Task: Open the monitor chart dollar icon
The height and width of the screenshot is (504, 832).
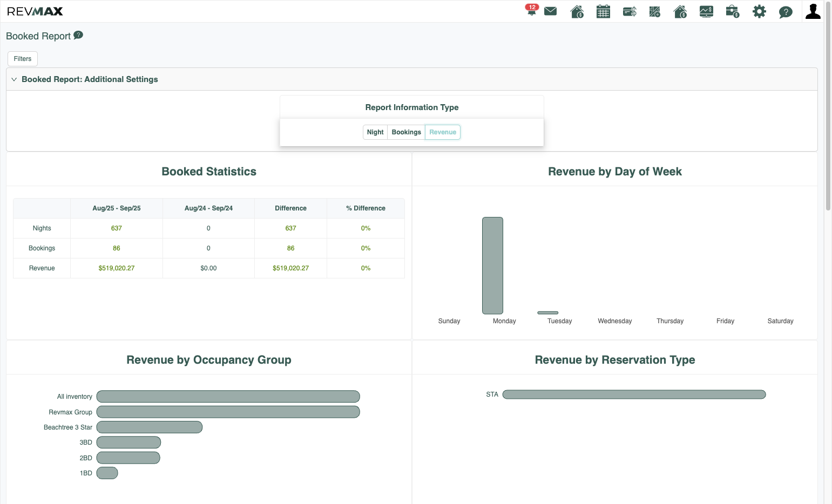Action: [706, 11]
